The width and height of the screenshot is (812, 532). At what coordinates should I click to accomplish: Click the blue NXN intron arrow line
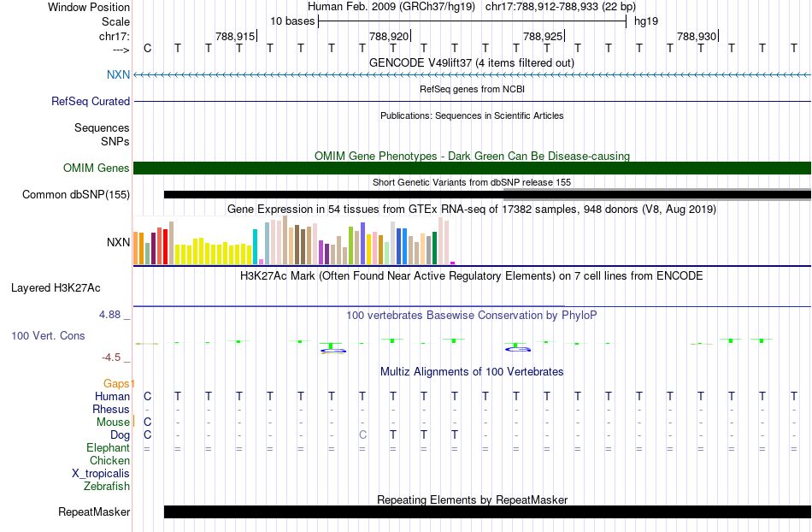472,75
